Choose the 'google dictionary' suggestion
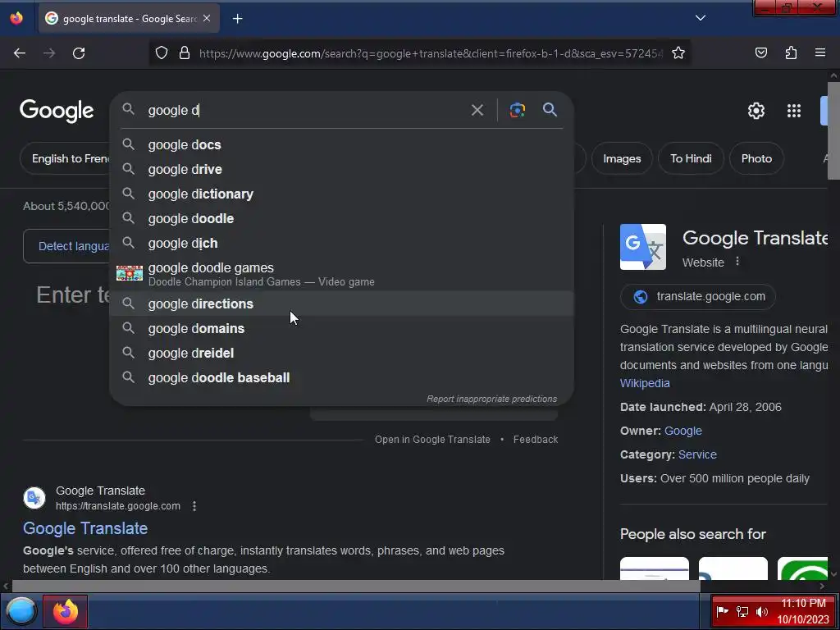This screenshot has height=630, width=840. pyautogui.click(x=341, y=194)
